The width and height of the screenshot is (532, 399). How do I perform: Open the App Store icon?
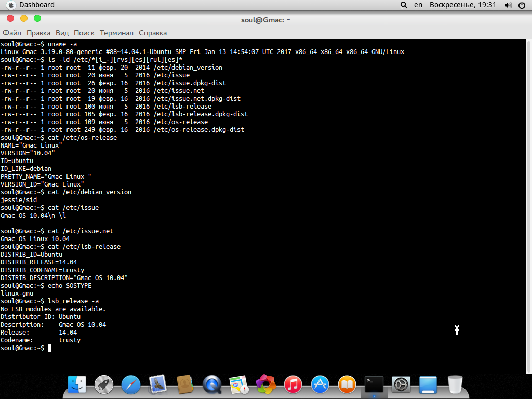[320, 384]
